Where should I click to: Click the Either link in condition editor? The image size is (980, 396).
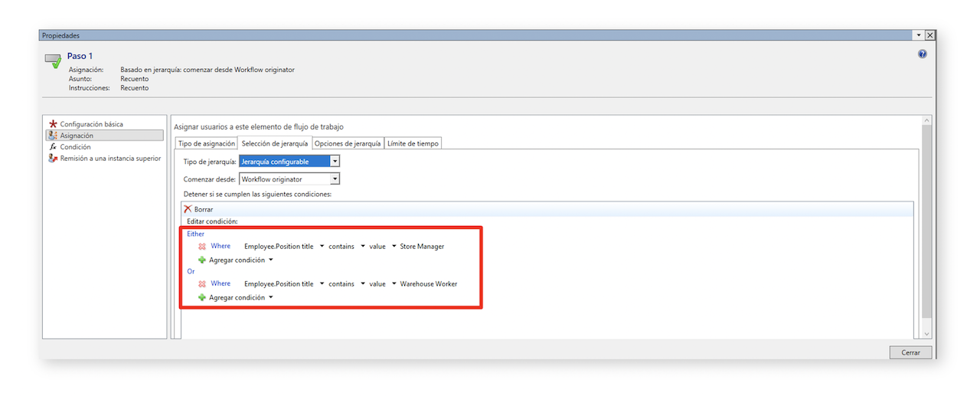(x=196, y=234)
